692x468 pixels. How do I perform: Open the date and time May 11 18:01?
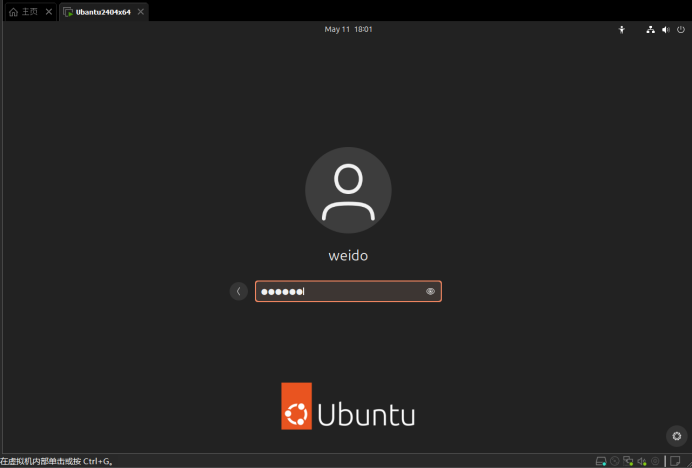348,29
